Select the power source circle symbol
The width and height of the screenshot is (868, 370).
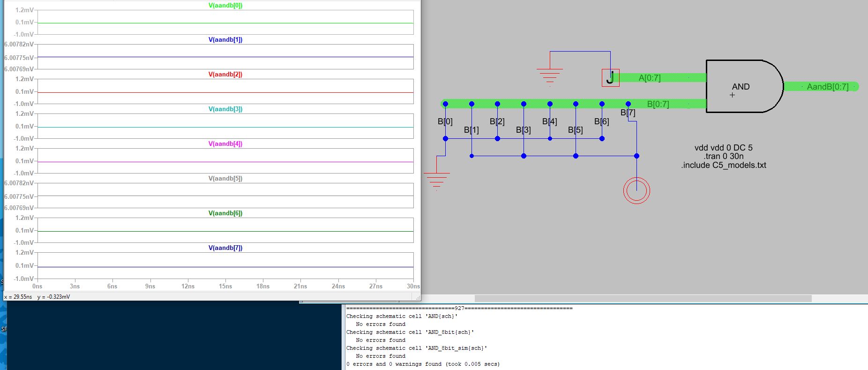(x=636, y=190)
